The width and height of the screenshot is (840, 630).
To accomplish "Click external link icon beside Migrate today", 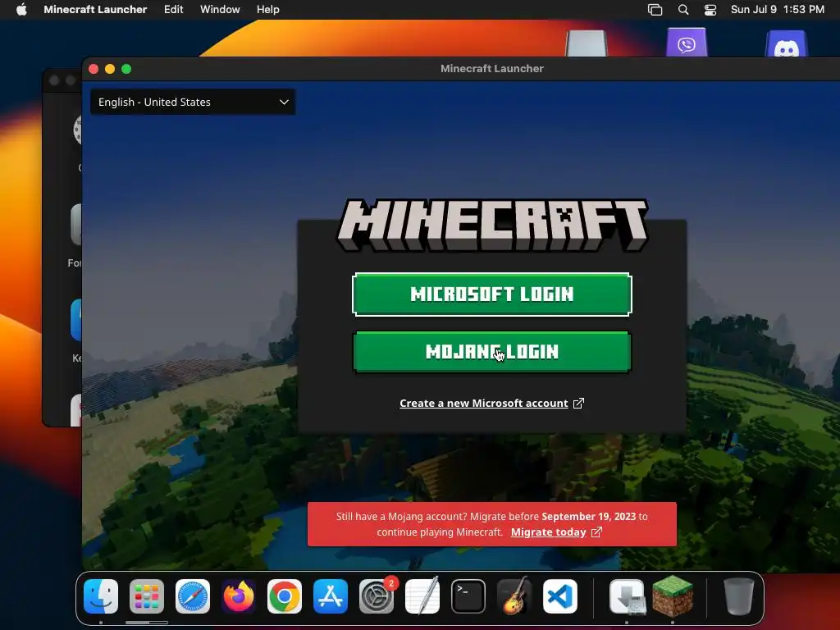I will point(596,532).
